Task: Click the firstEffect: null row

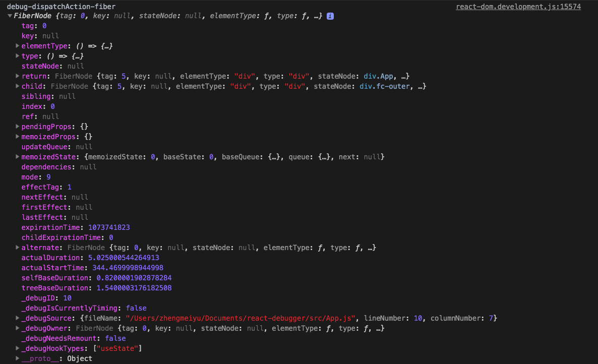Action: click(57, 207)
